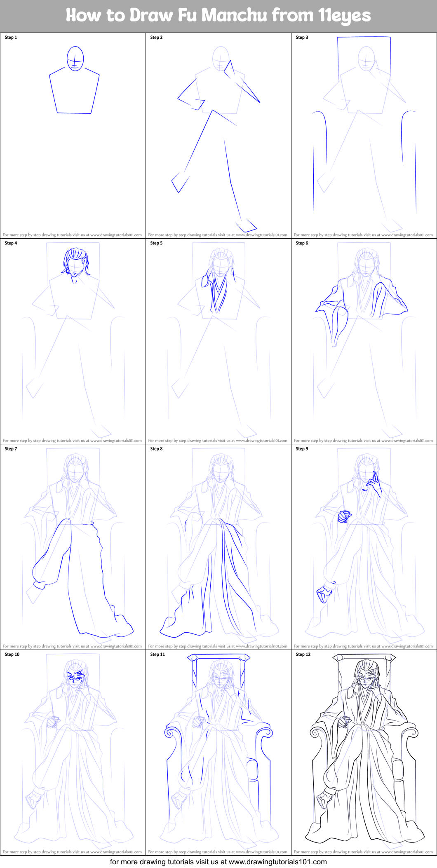Open the Step 4 drawing thumbnail
This screenshot has width=437, height=868.
pyautogui.click(x=73, y=341)
